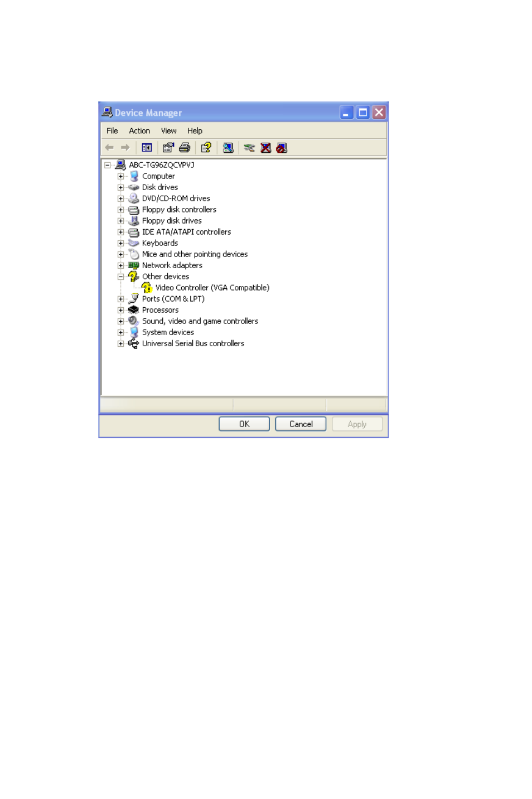
Task: Expand the Computer node
Action: 120,176
